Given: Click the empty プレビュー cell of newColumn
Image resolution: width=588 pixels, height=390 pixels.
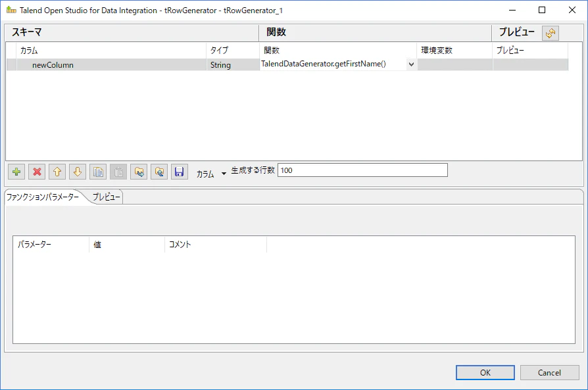Looking at the screenshot, I should pyautogui.click(x=531, y=65).
